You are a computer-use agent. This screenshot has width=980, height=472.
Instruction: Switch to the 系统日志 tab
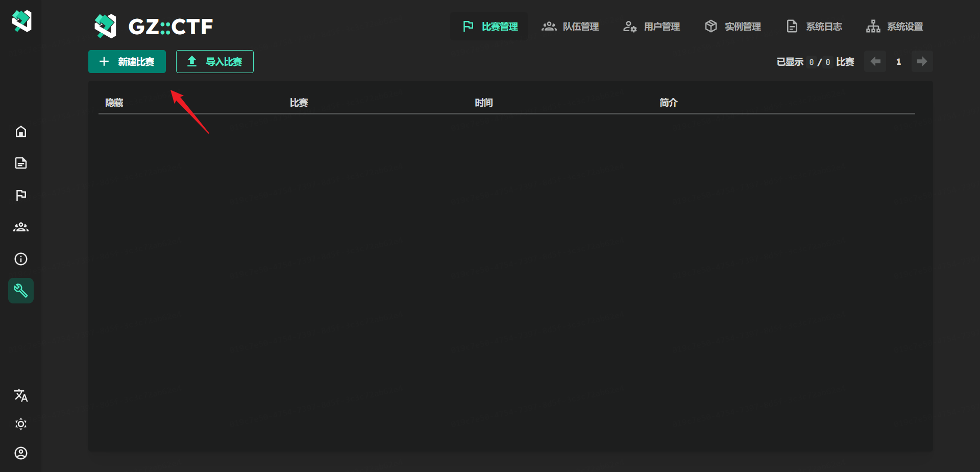814,27
